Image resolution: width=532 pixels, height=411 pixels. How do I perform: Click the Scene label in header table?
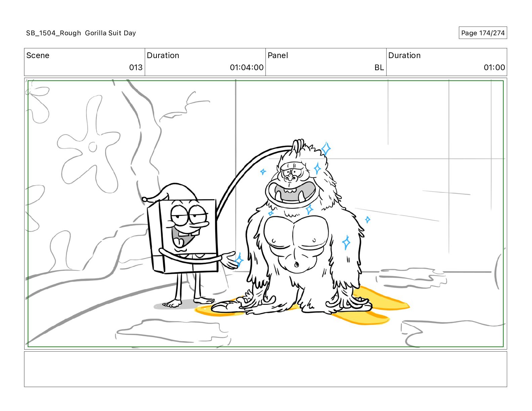pos(38,55)
